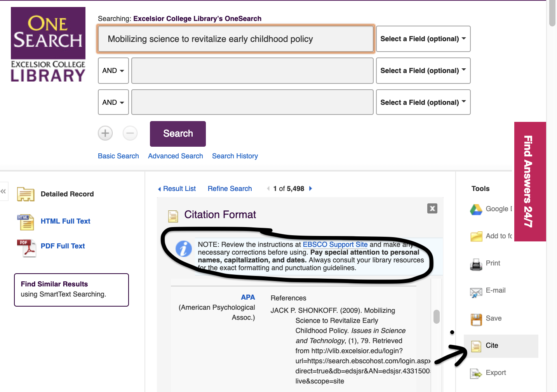Collapse the left sidebar with double chevron

(3, 191)
